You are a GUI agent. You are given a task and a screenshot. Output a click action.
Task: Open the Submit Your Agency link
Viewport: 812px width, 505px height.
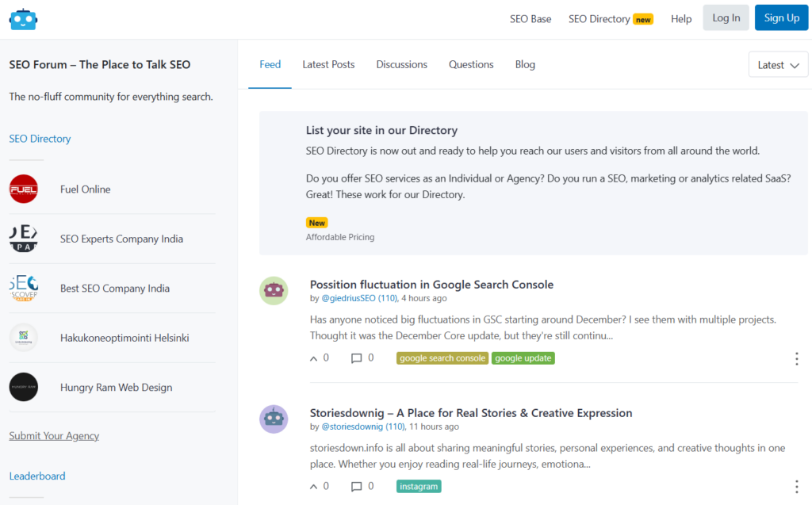tap(54, 436)
